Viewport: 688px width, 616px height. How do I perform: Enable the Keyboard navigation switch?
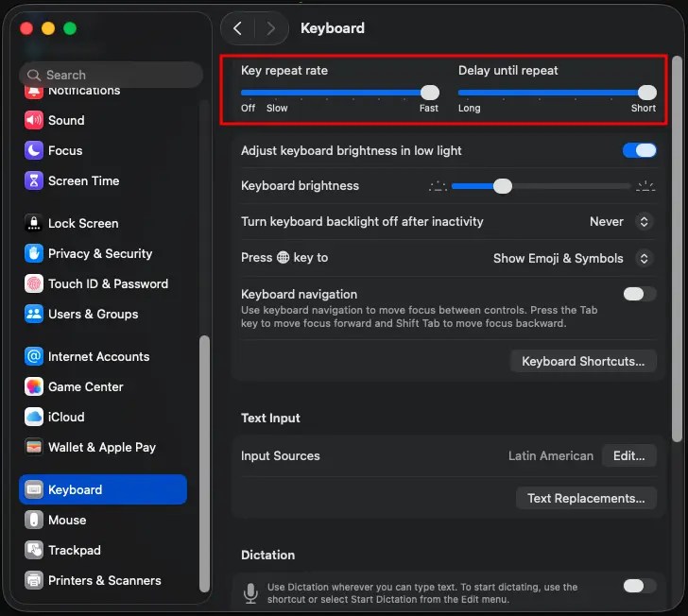point(639,294)
